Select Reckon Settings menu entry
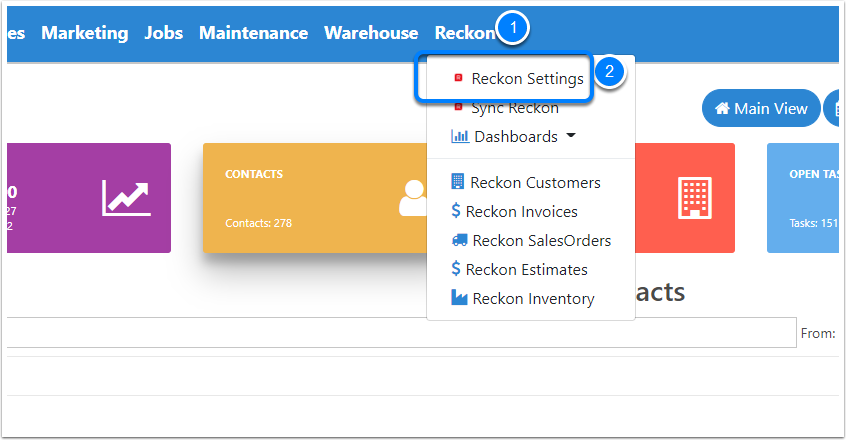The width and height of the screenshot is (846, 440). coord(527,79)
